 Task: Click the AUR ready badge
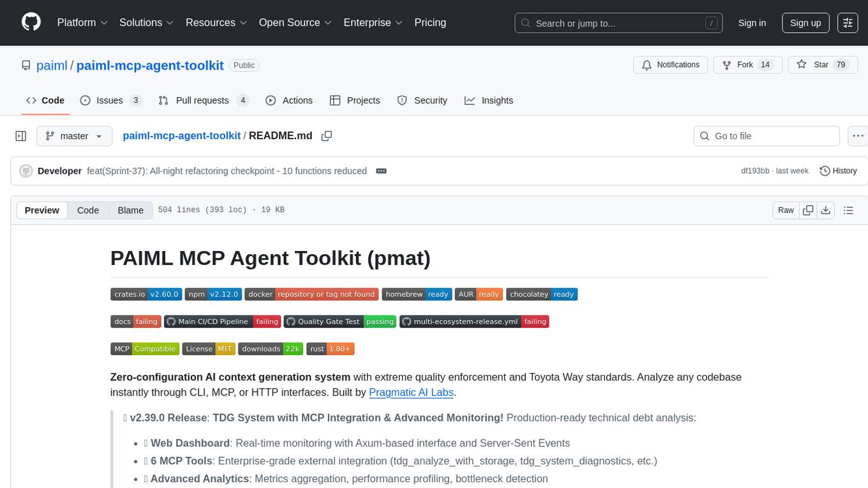coord(479,294)
